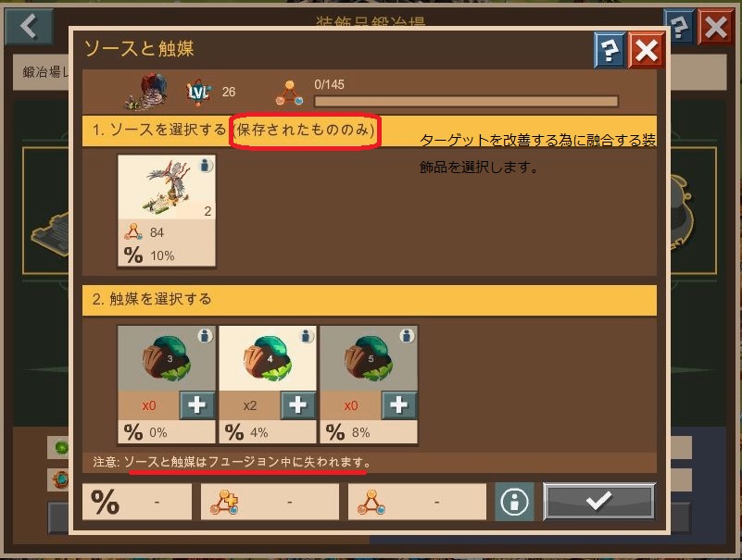Open info on level 3 catalyst
Screen dimensions: 742x560
click(x=205, y=336)
